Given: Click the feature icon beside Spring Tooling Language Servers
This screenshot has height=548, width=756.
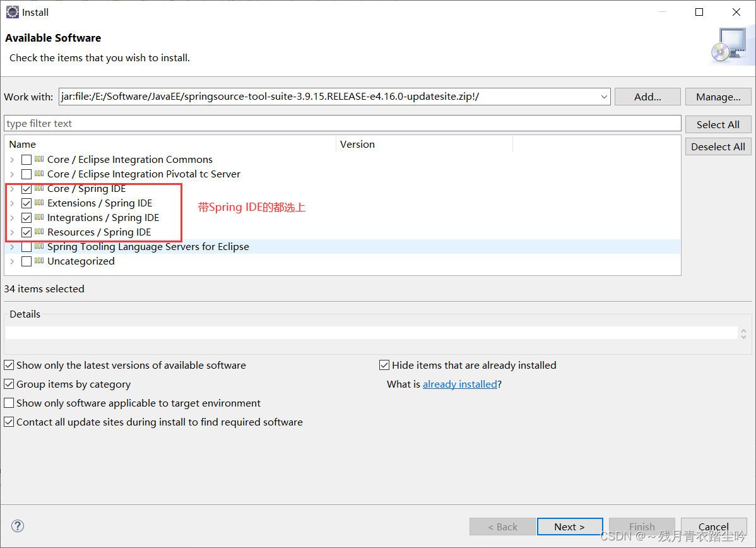Looking at the screenshot, I should coord(39,246).
